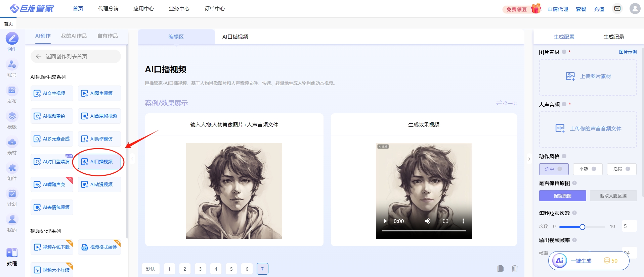
Task: Open AI动漫视频 tool
Action: pos(99,184)
